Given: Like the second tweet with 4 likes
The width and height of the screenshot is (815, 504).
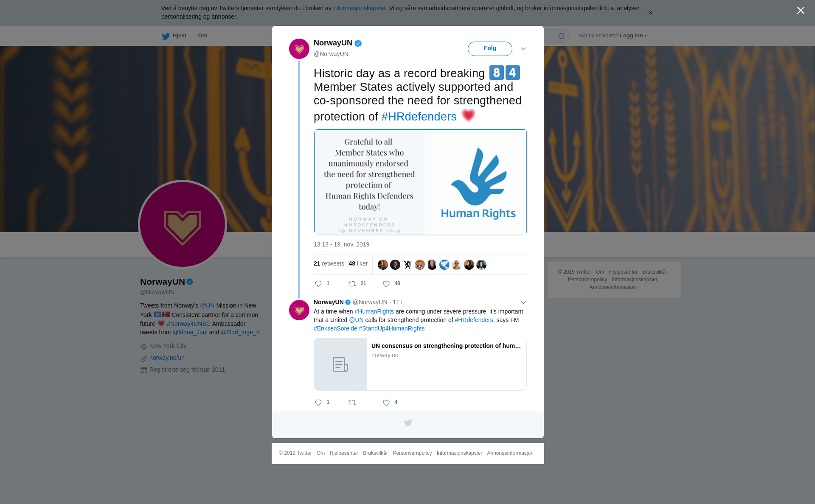Looking at the screenshot, I should click(x=386, y=403).
